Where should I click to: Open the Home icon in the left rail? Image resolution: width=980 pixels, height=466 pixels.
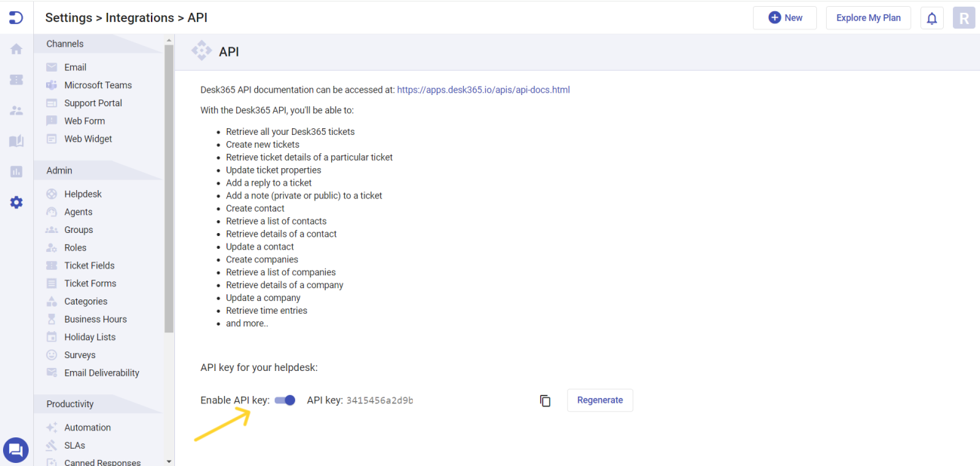click(16, 49)
